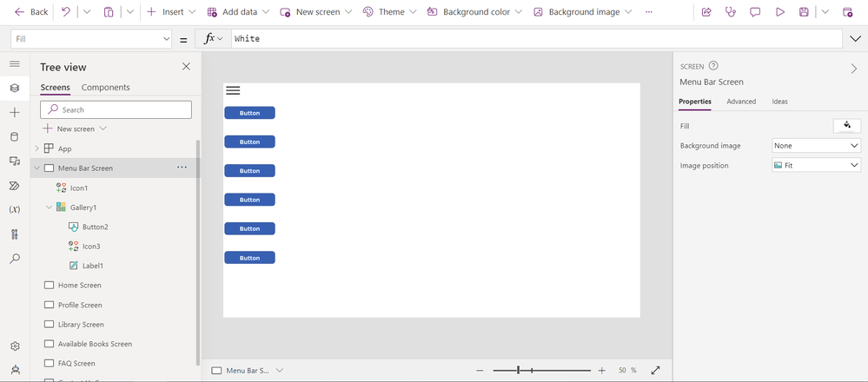Click Background color in toolbar

pyautogui.click(x=475, y=11)
